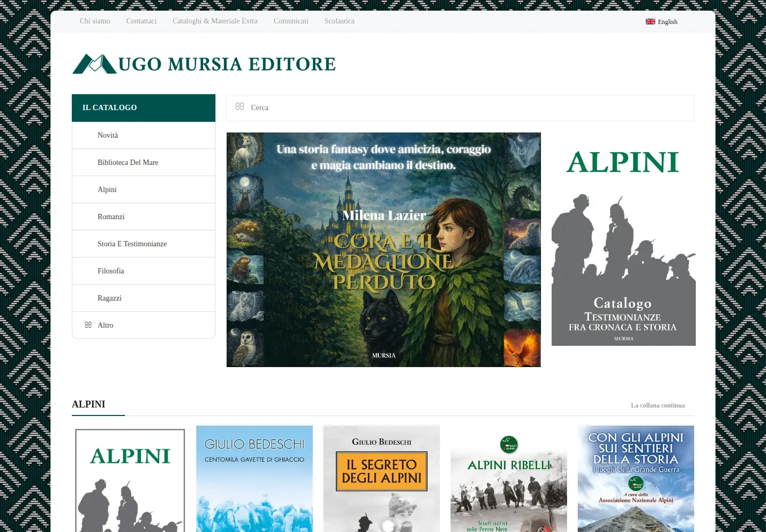Viewport: 766px width, 532px height.
Task: Click the grid icon next to Altro
Action: 88,325
